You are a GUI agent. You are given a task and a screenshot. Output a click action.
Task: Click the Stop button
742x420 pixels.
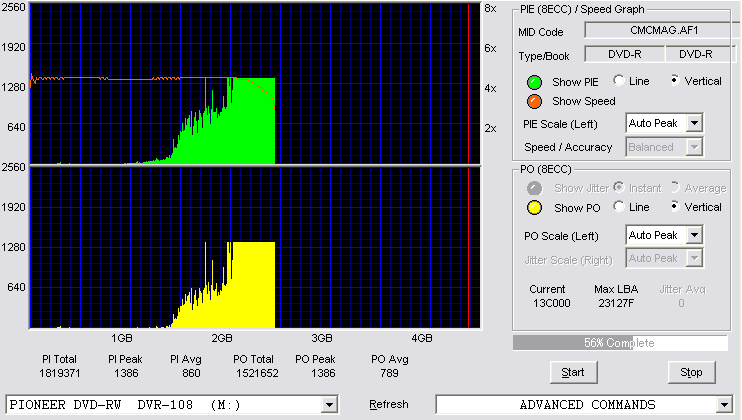pyautogui.click(x=691, y=373)
